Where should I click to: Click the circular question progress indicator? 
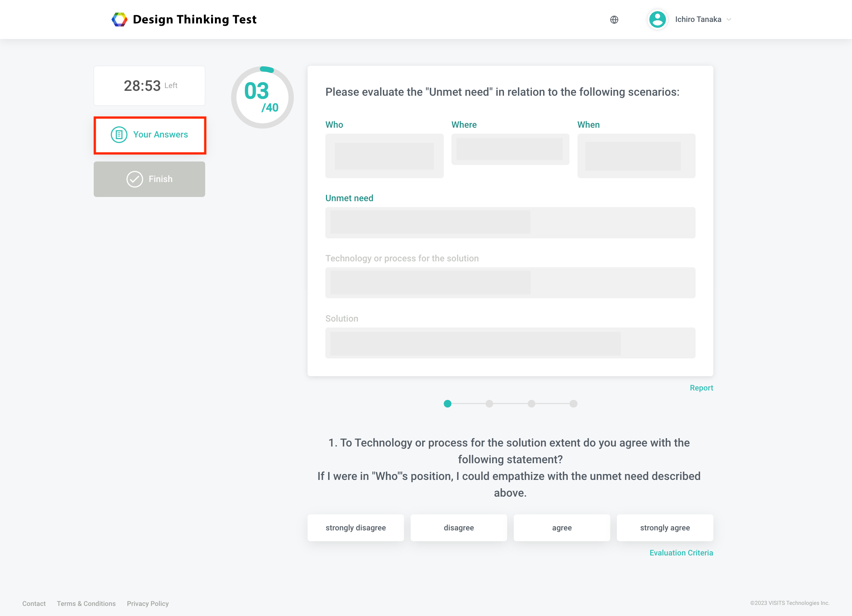tap(262, 97)
